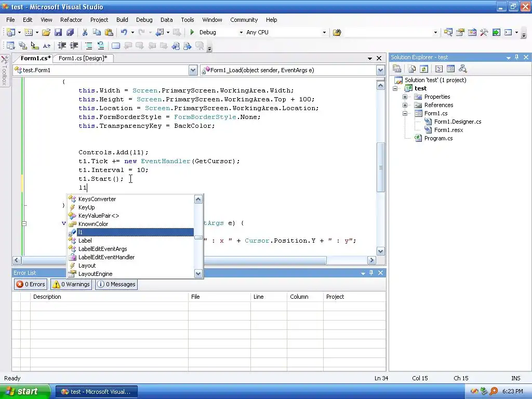Click the Undo arrow icon
The width and height of the screenshot is (532, 399).
coord(124,32)
